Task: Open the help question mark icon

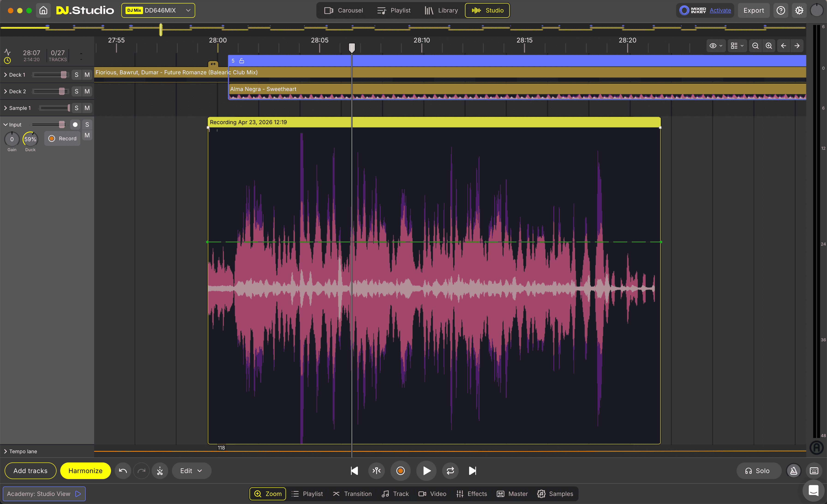Action: coord(781,10)
